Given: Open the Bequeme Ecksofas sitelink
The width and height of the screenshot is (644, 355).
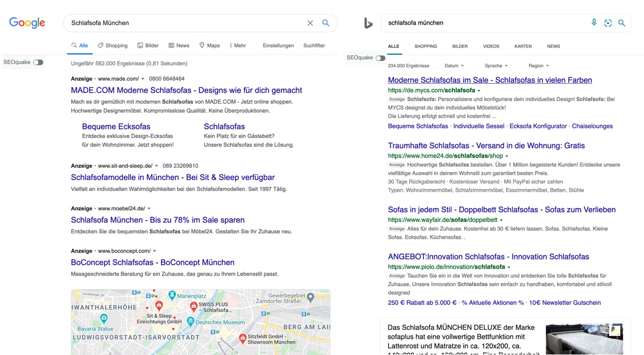Looking at the screenshot, I should point(116,127).
